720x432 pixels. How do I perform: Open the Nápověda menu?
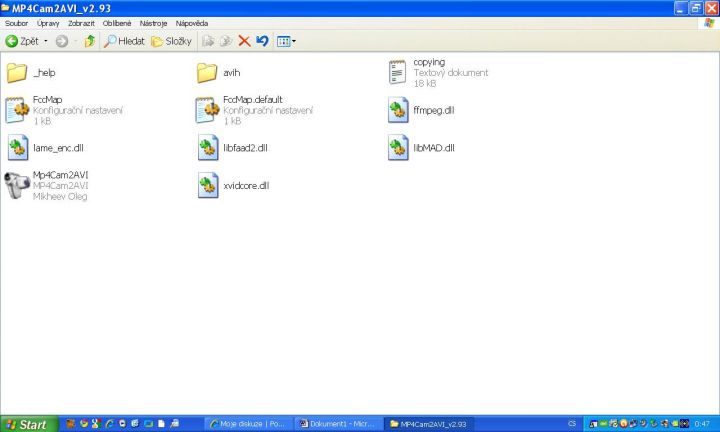click(x=192, y=23)
